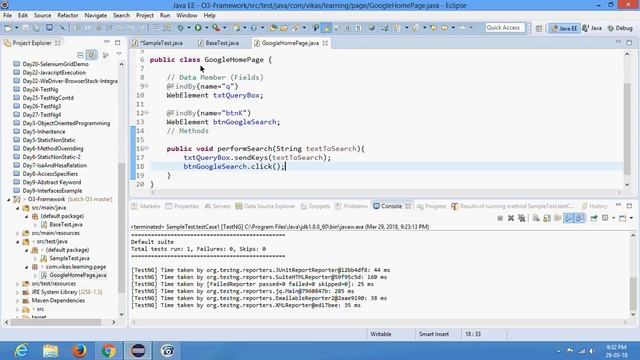Click the Clear Console icon
This screenshot has height=360, width=640.
click(536, 218)
